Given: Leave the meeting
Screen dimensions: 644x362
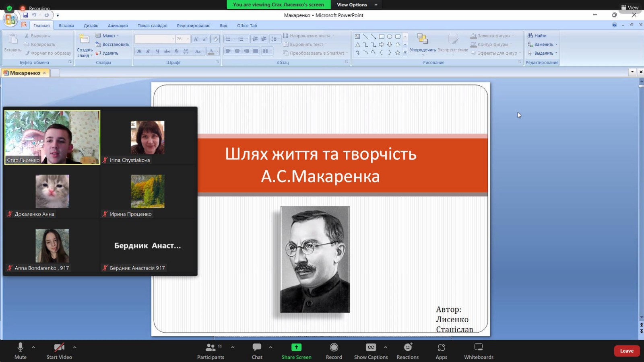Looking at the screenshot, I should point(626,351).
